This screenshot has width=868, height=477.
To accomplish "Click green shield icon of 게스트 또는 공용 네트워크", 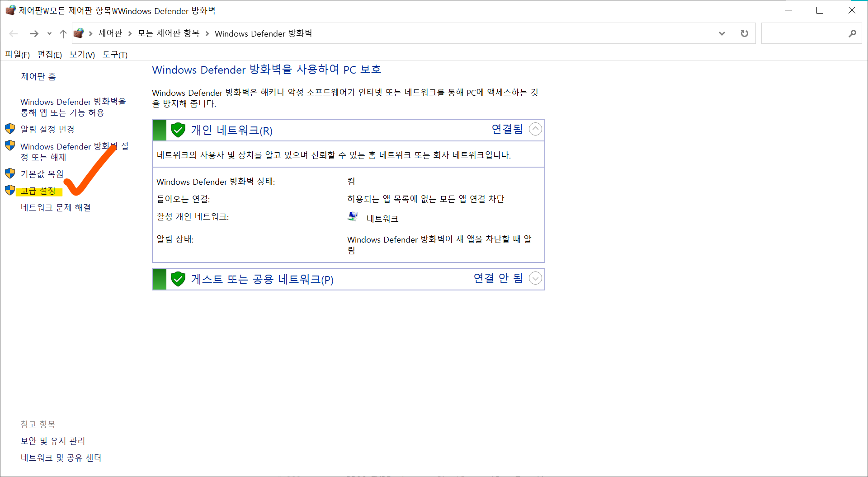I will click(x=178, y=279).
